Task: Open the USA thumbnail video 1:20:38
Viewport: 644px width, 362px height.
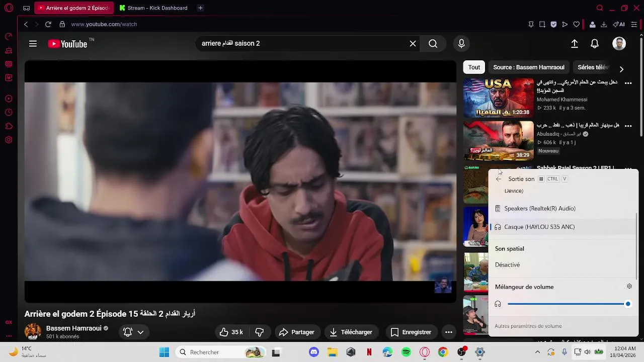Action: [x=498, y=98]
